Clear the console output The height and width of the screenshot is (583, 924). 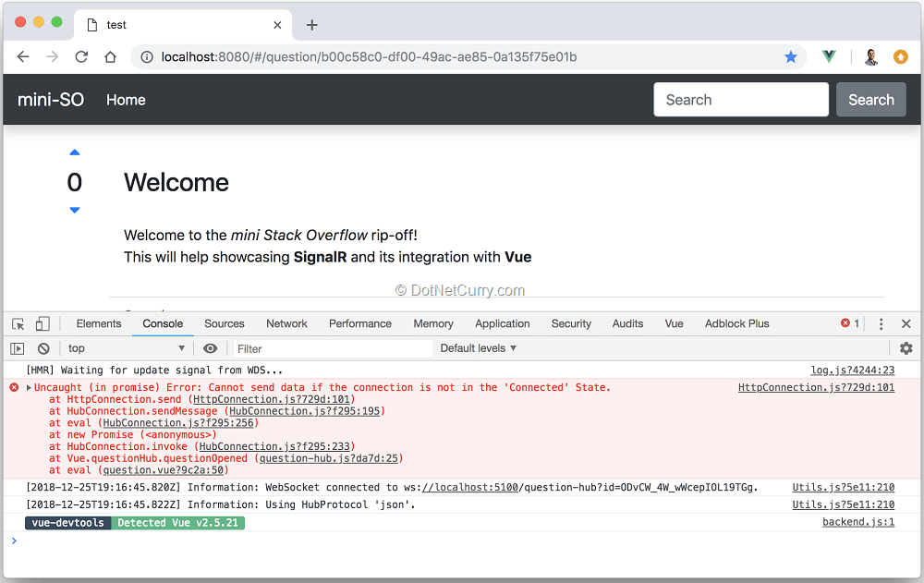(43, 348)
